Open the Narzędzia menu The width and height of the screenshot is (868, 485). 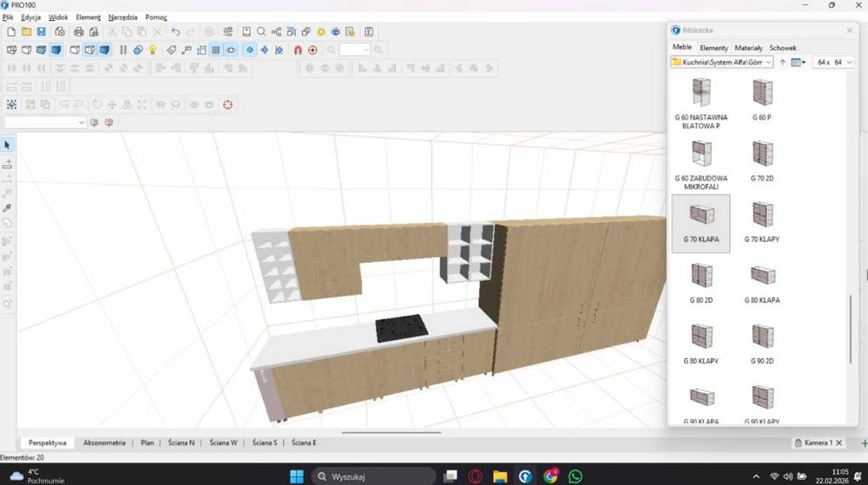tap(123, 17)
